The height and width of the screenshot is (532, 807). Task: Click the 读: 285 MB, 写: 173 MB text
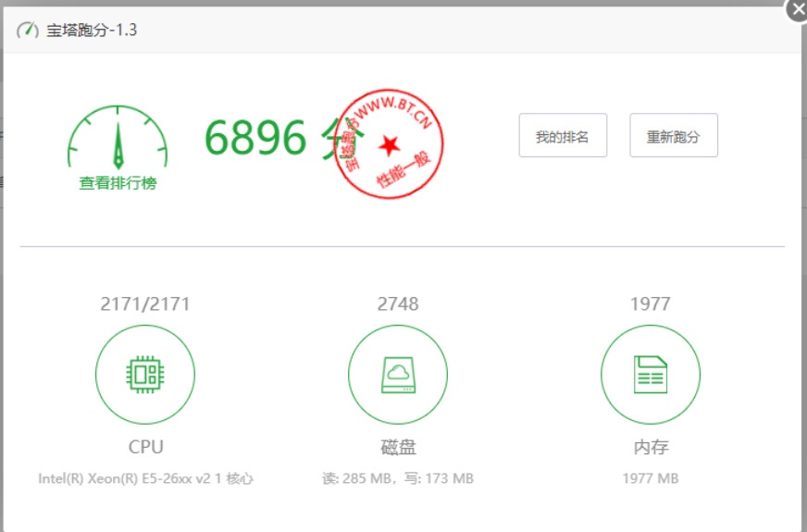398,478
